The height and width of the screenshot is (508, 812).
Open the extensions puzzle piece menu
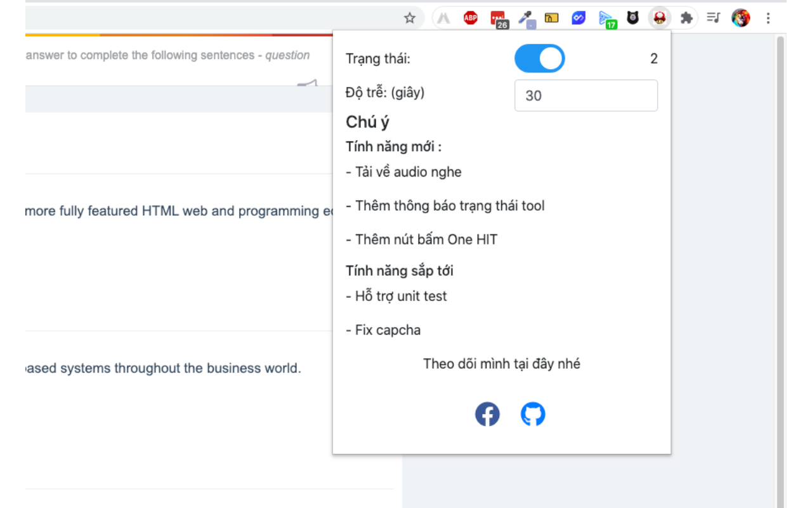tap(686, 18)
